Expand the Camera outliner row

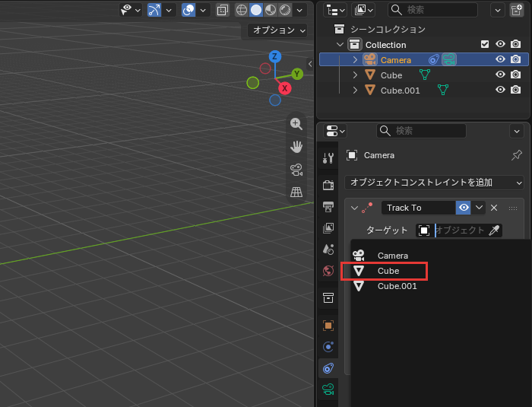pos(355,60)
